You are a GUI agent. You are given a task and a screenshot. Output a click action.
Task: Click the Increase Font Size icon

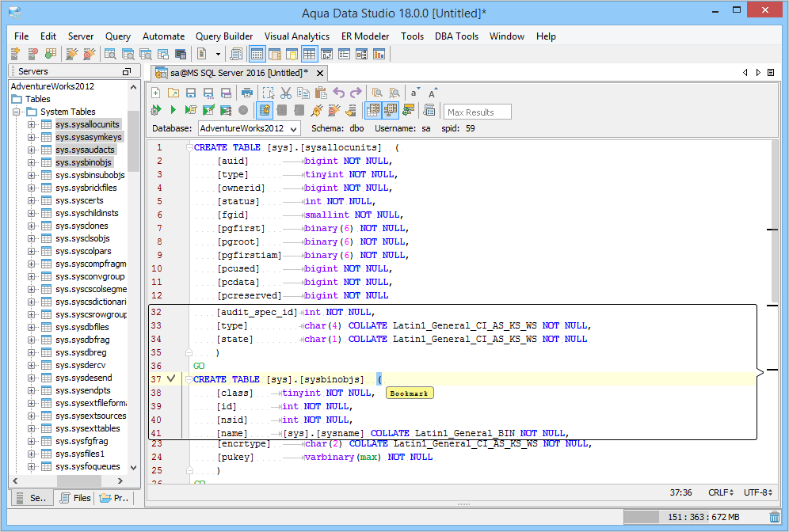(433, 93)
